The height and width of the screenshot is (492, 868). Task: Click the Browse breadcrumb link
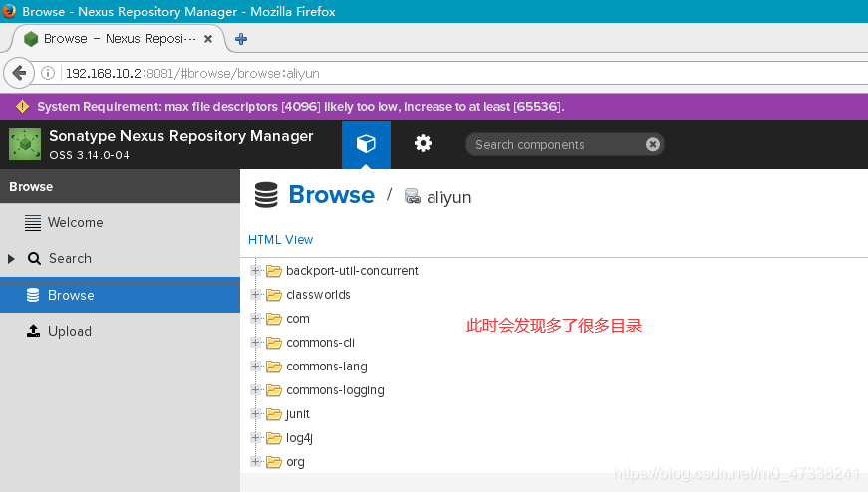(x=332, y=195)
